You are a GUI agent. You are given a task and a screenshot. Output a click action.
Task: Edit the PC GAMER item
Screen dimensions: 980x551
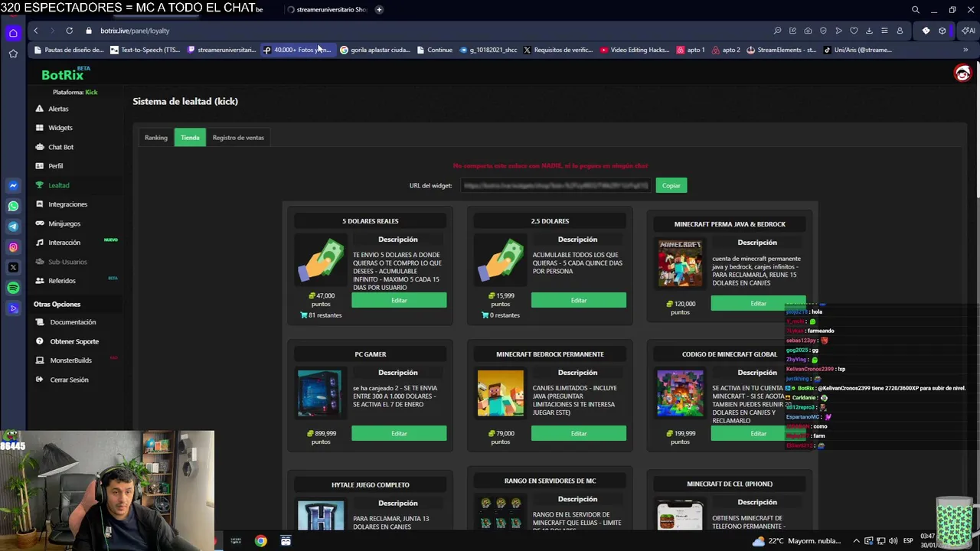(x=399, y=433)
